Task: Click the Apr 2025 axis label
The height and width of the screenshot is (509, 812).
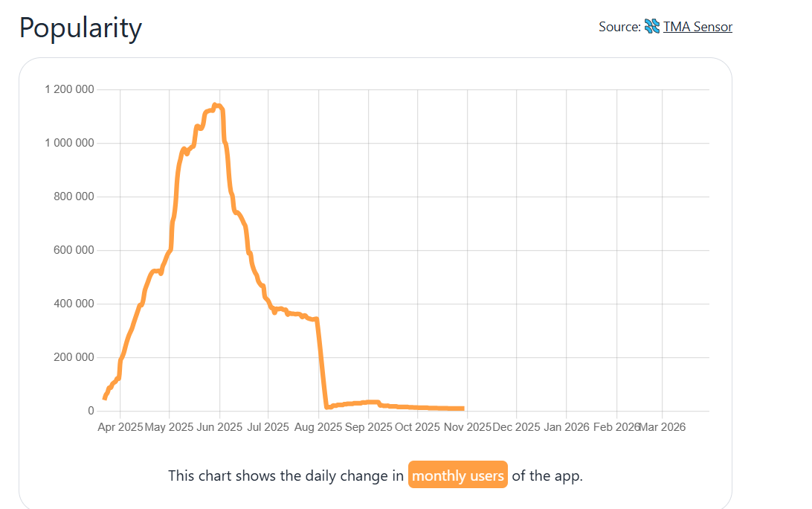Action: coord(120,427)
